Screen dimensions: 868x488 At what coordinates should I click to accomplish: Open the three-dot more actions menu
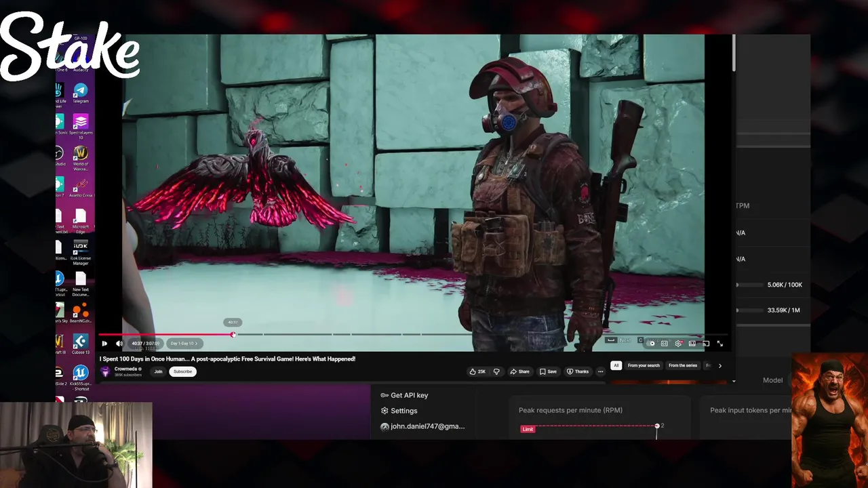point(600,371)
